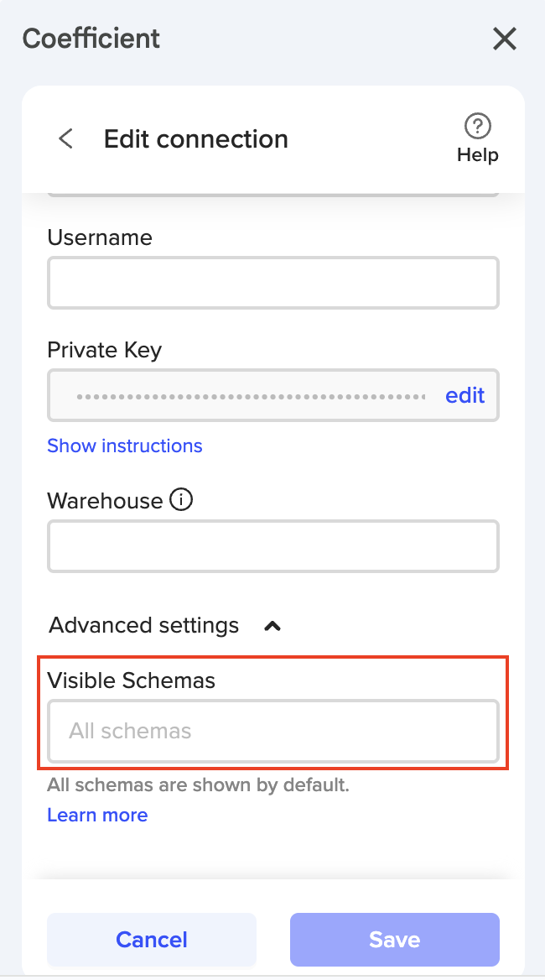Open the Learn more link
545x980 pixels.
pos(97,815)
